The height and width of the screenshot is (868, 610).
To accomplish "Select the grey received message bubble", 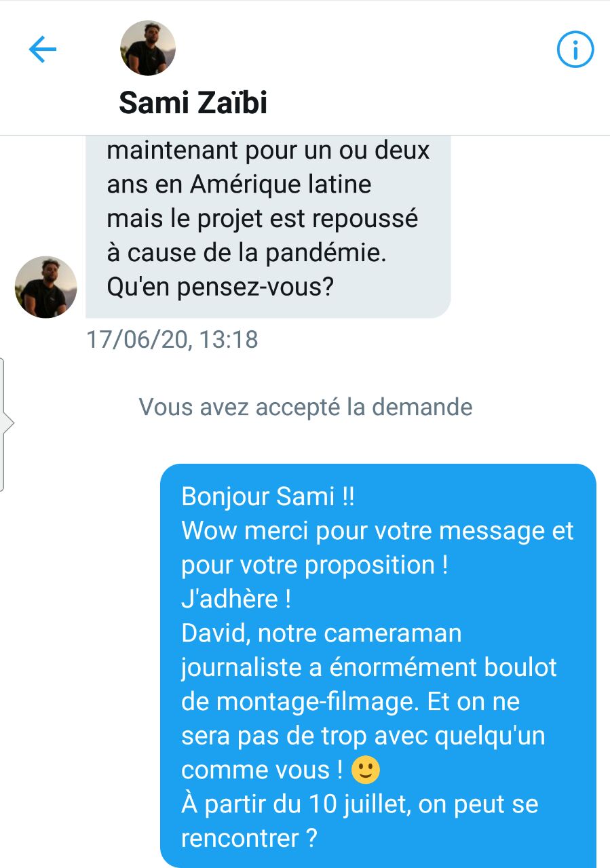I will pos(268,226).
